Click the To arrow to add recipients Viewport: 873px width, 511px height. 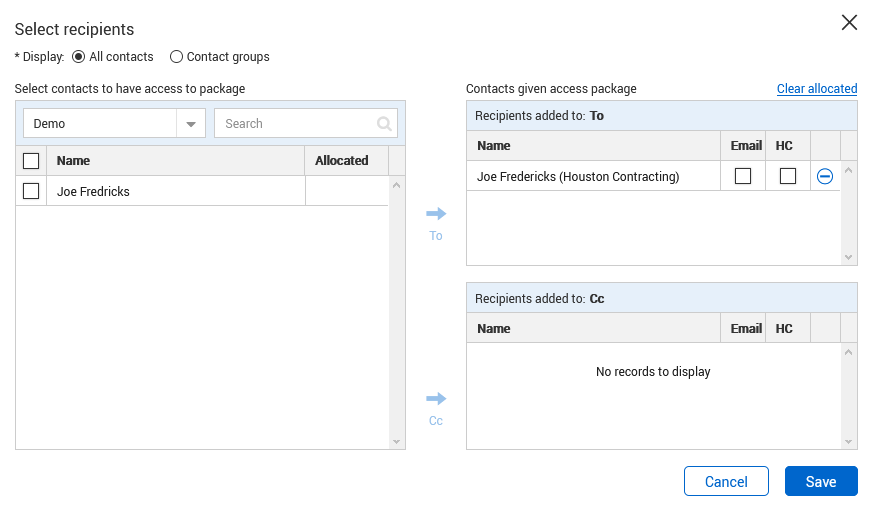[x=436, y=214]
